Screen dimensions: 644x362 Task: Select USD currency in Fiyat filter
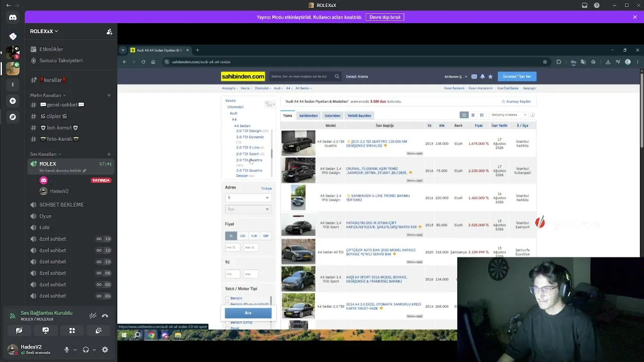coord(243,236)
